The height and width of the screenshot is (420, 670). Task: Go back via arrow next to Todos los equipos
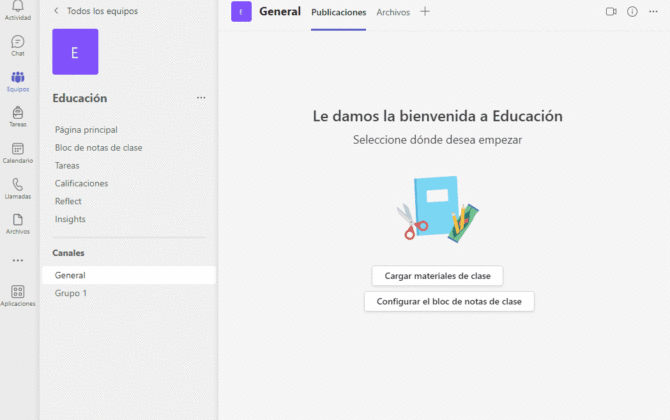point(56,11)
